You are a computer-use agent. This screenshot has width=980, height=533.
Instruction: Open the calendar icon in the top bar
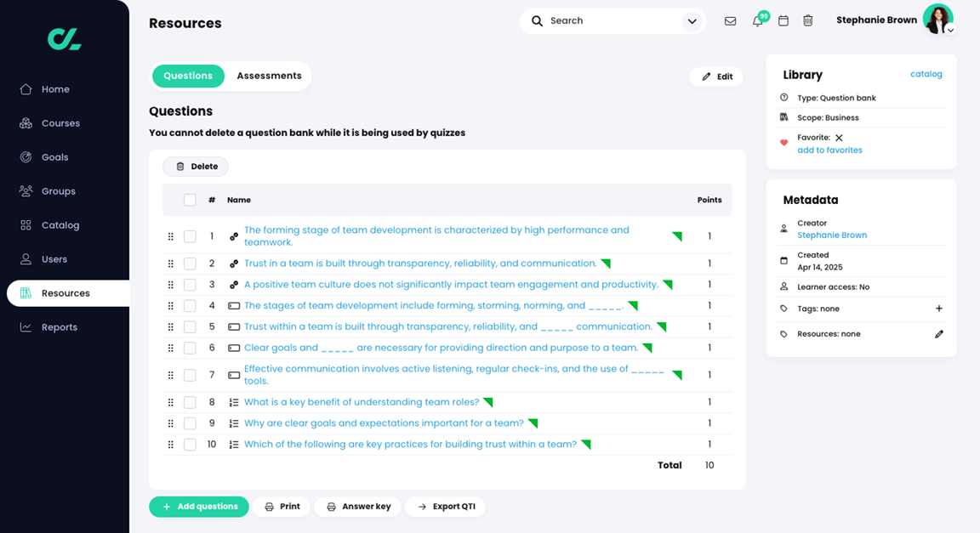pyautogui.click(x=783, y=20)
